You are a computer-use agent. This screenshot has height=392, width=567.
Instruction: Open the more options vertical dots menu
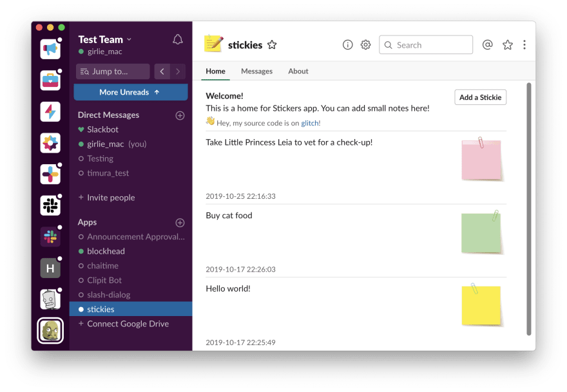point(524,45)
